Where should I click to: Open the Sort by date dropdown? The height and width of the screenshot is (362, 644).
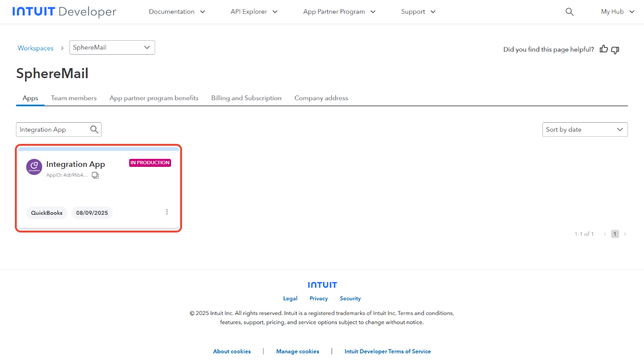[x=585, y=129]
